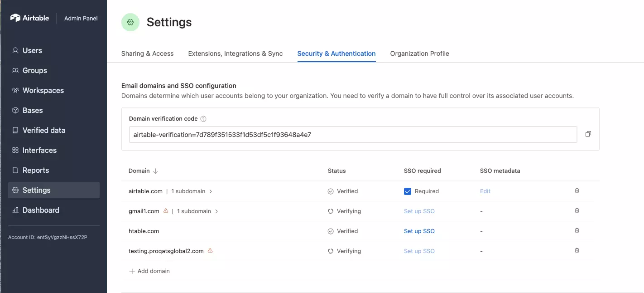
Task: Click the Groups people icon
Action: pos(15,70)
